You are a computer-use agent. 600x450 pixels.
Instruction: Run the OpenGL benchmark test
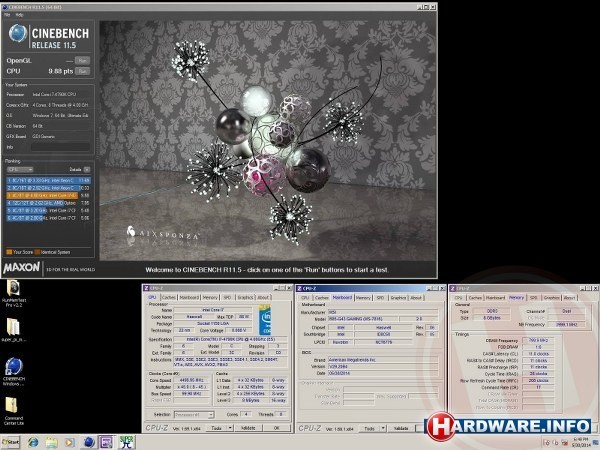[82, 61]
